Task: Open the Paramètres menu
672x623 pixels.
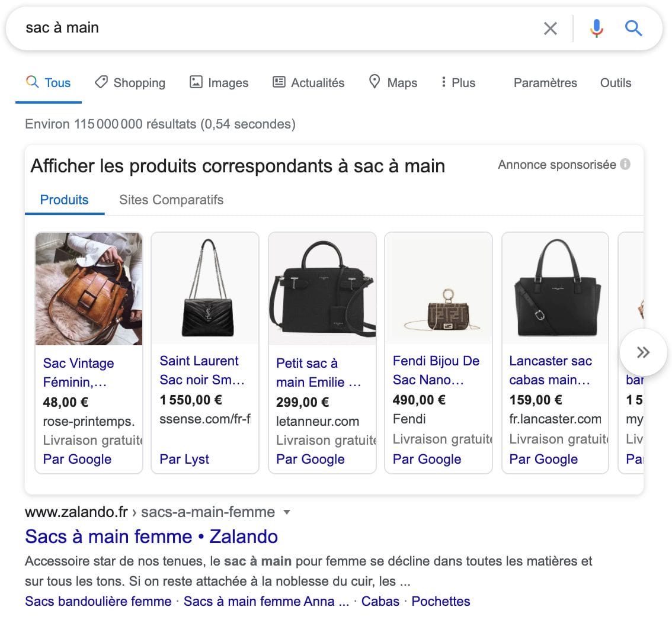Action: click(x=545, y=83)
